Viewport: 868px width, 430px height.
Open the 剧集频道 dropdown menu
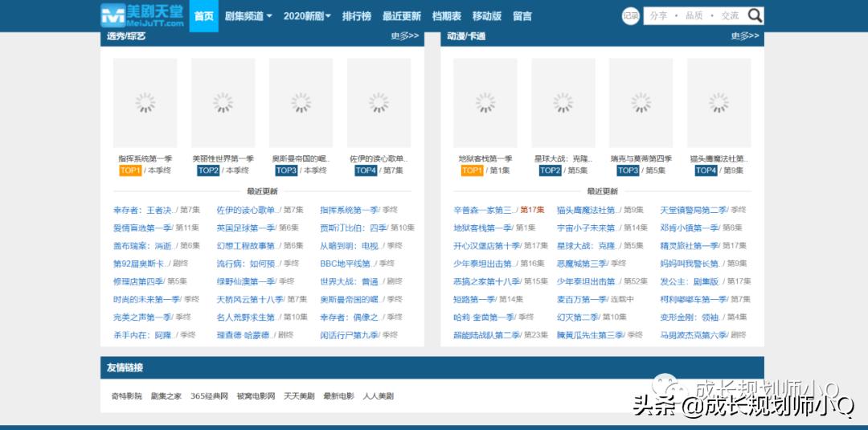pyautogui.click(x=248, y=16)
